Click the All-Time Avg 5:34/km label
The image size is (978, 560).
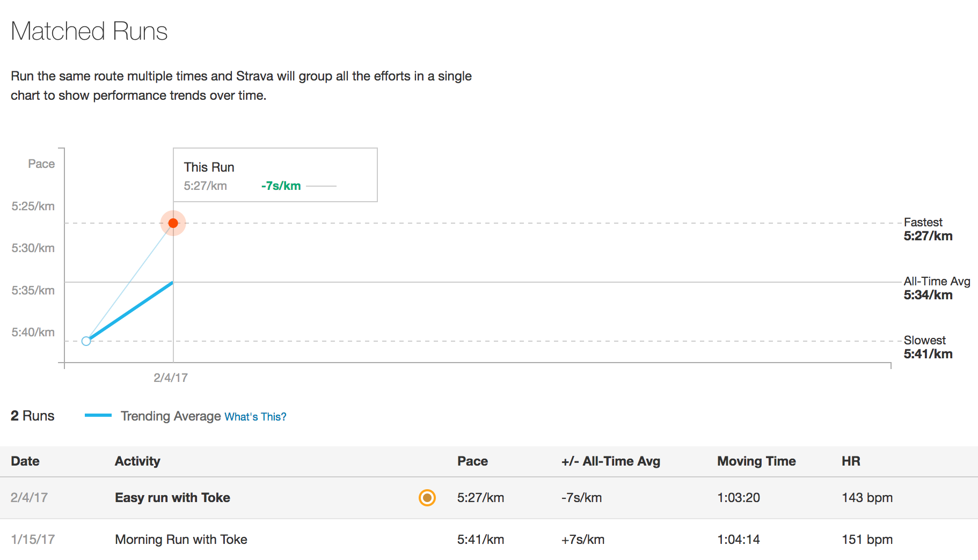coord(937,288)
